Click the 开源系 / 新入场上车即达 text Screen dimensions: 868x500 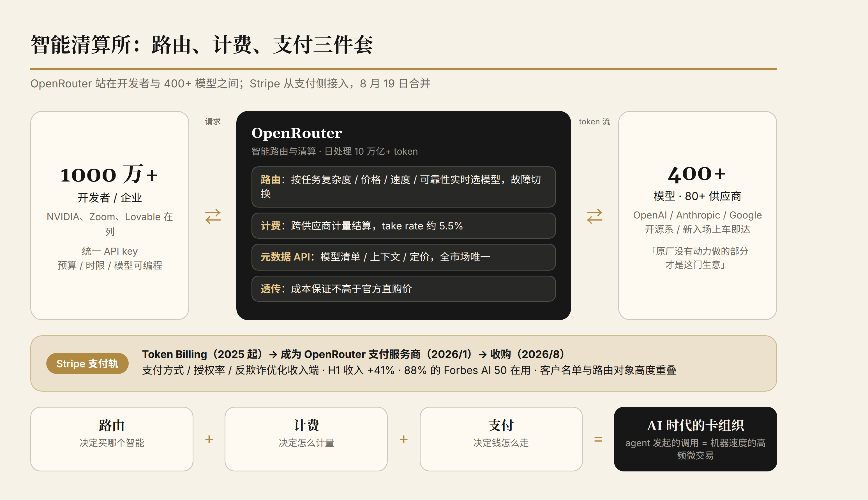click(x=697, y=229)
